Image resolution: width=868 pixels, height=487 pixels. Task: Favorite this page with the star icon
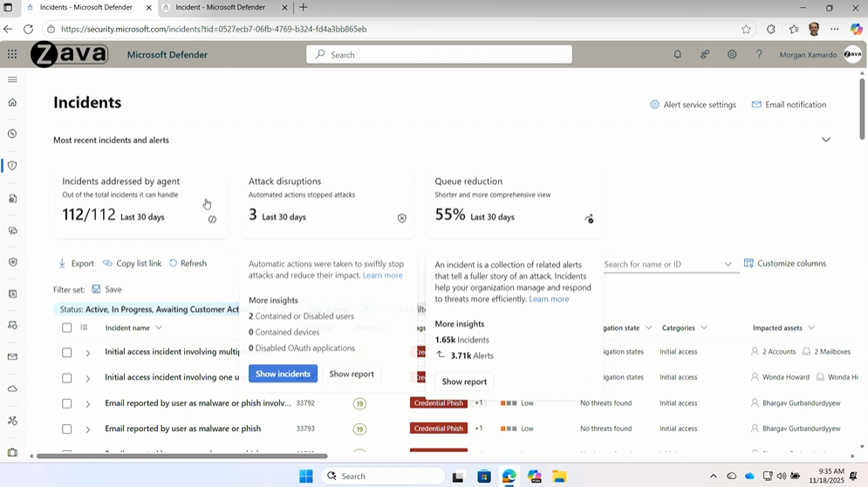(x=746, y=30)
